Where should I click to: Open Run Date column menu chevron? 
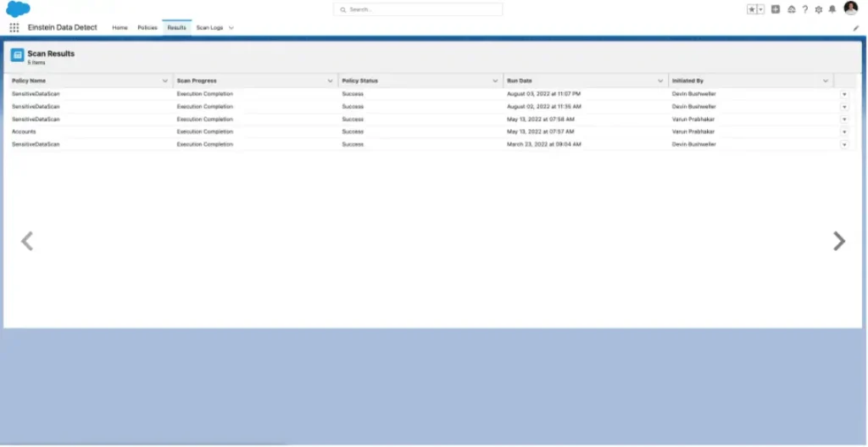[x=659, y=81]
